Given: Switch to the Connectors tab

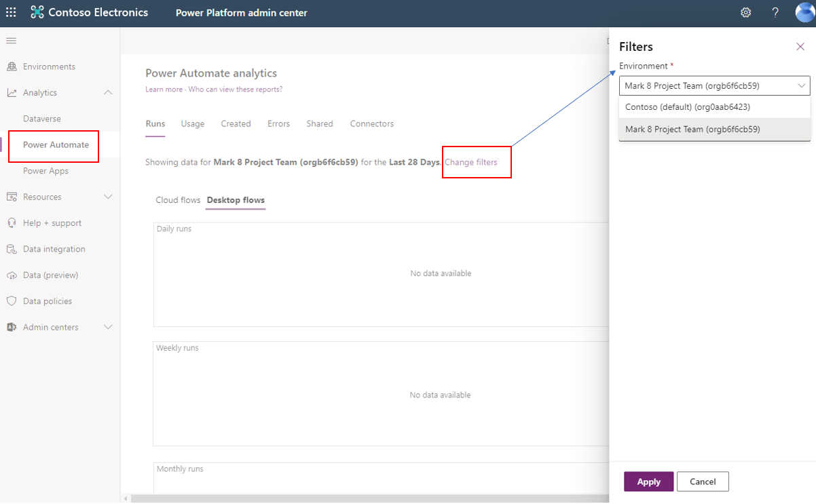Looking at the screenshot, I should 372,123.
